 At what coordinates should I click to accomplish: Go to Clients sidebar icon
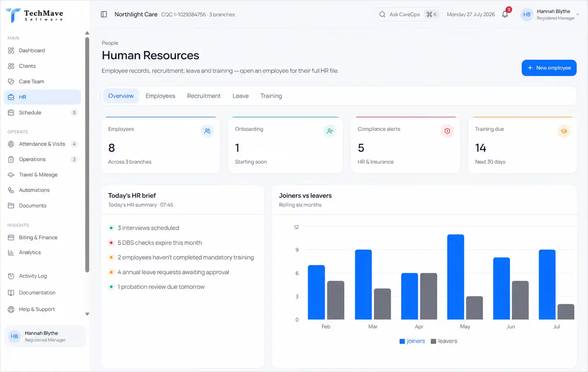tap(11, 66)
